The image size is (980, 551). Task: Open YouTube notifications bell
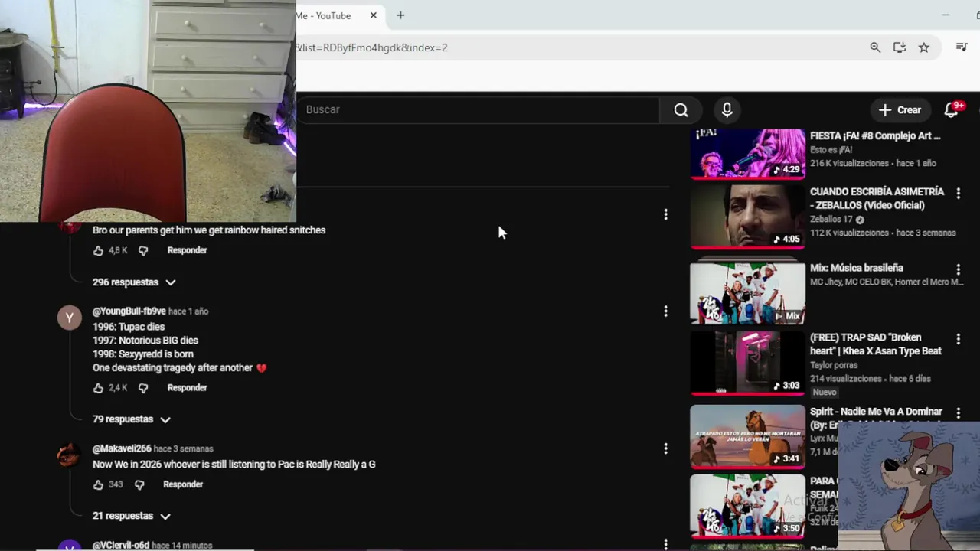(952, 109)
